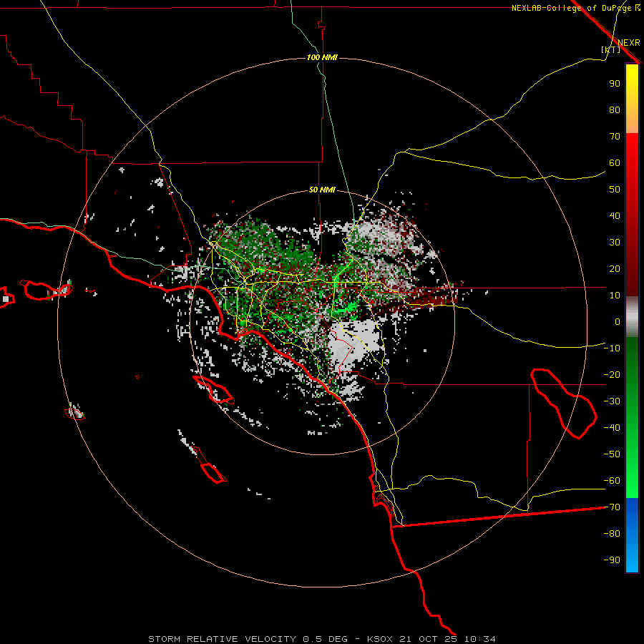The image size is (644, 644).
Task: Click the -70 value on the velocity scale
Action: click(612, 507)
